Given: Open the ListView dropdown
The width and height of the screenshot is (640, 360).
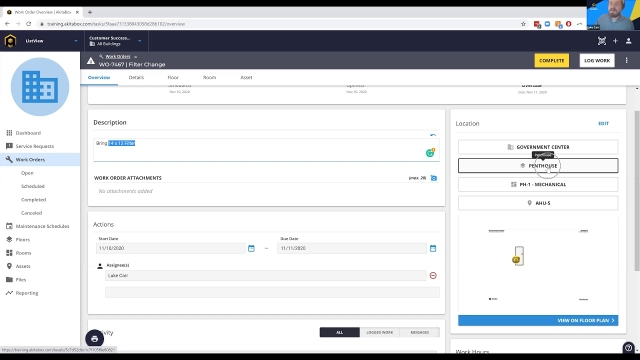Looking at the screenshot, I should click(x=51, y=41).
